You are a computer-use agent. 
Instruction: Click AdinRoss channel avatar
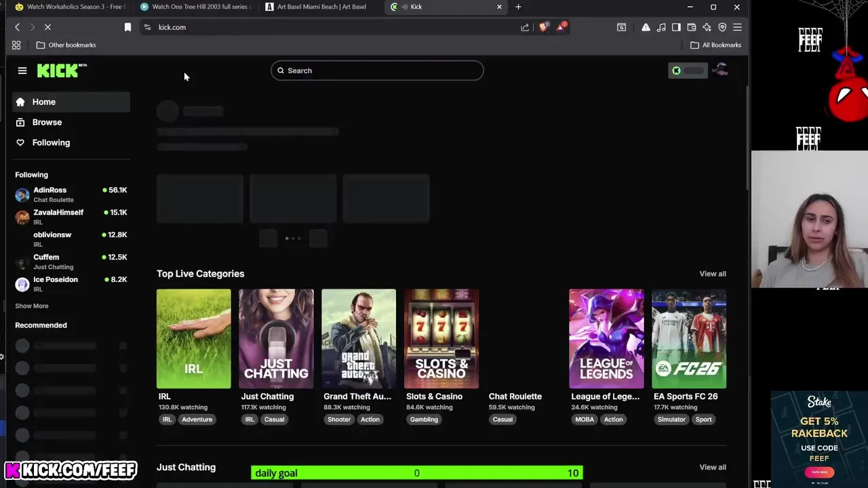[x=22, y=195]
